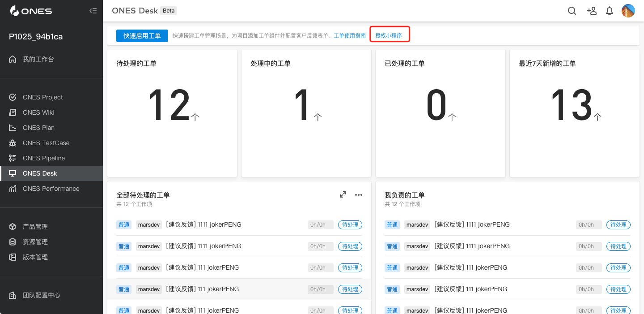644x314 pixels.
Task: Open first [建议反馈] 1111 jokerPENG in 我负责的工单
Action: 472,224
